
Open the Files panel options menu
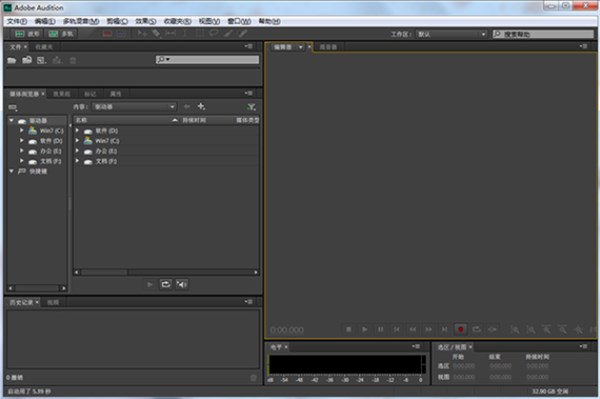249,46
